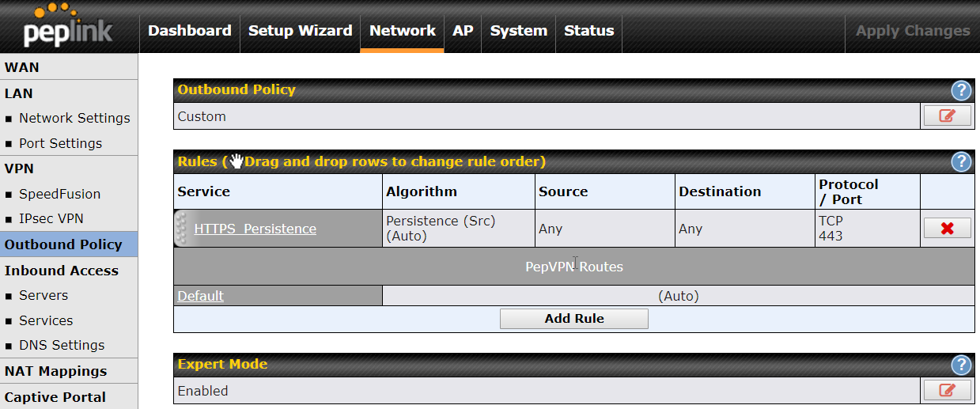The height and width of the screenshot is (409, 980).
Task: Click the help icon for Outbound Policy
Action: click(x=960, y=90)
